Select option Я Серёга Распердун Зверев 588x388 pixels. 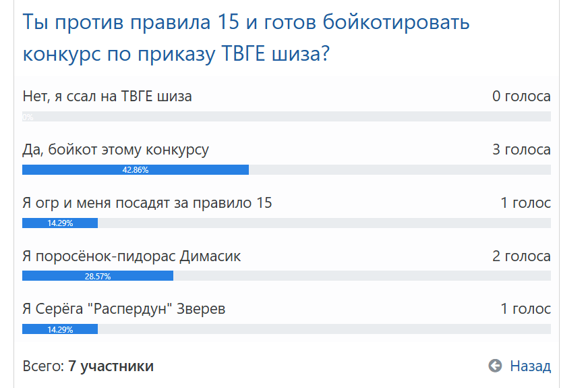coord(124,309)
